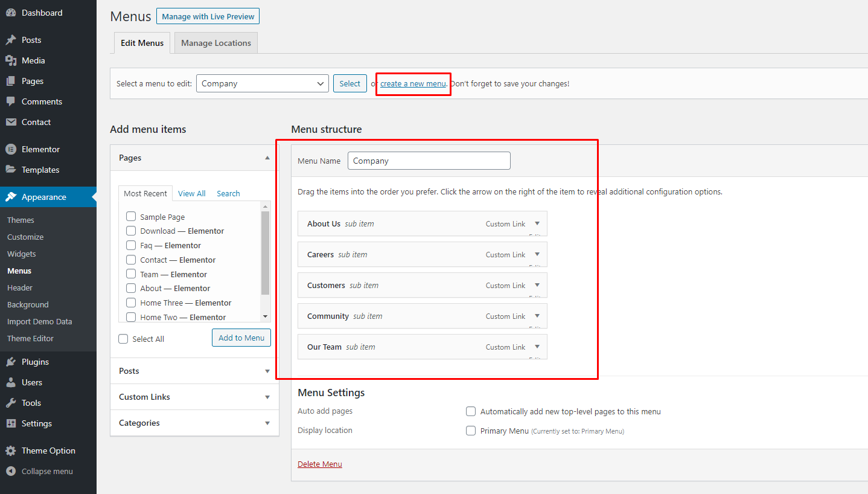The width and height of the screenshot is (868, 494).
Task: Click the Elementor icon in sidebar
Action: (11, 149)
